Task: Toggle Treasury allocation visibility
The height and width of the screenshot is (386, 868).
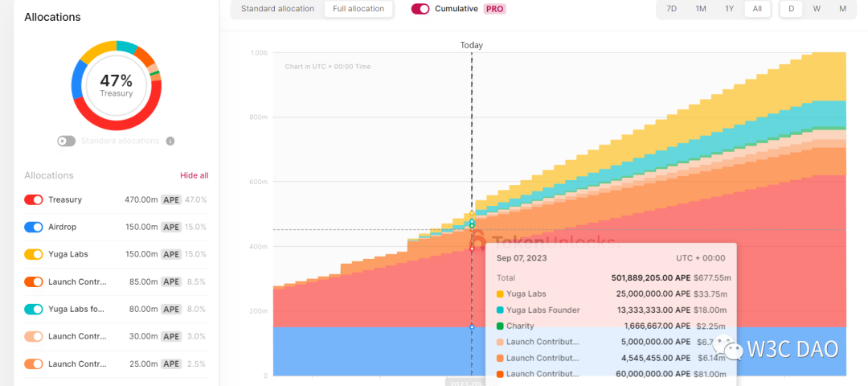Action: [x=34, y=200]
